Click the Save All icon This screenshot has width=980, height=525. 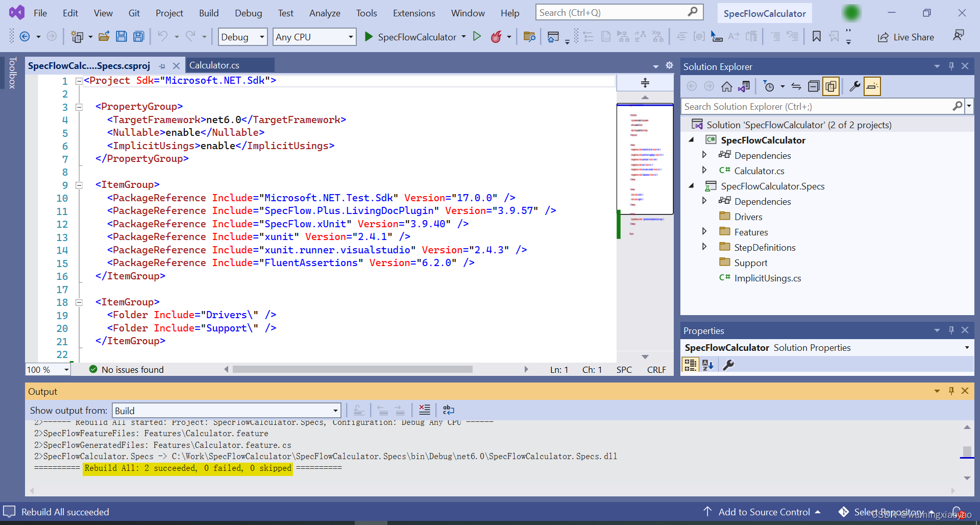pos(138,36)
